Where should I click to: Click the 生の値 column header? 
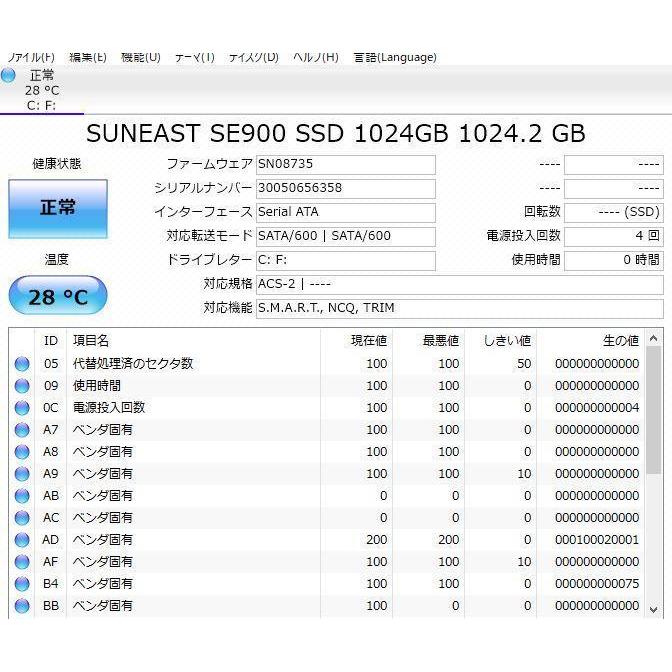(x=590, y=341)
